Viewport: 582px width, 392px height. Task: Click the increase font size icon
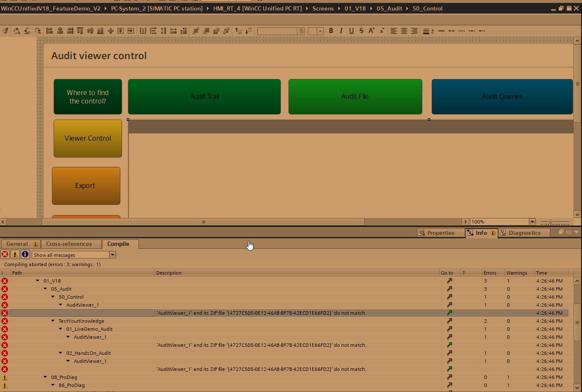(371, 31)
